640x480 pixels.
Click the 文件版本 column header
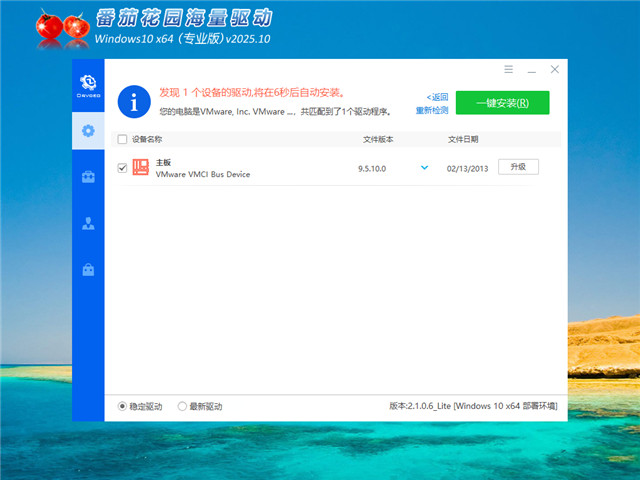(x=378, y=140)
